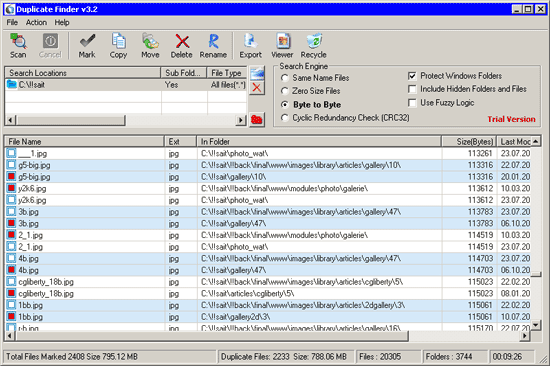550x366 pixels.
Task: Click the search locations left scroll arrow
Action: [10, 120]
